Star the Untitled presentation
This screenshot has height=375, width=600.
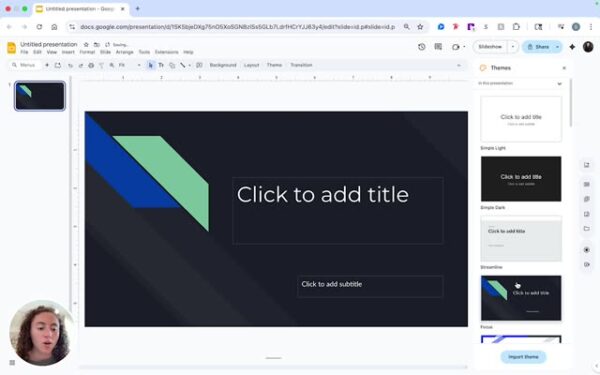click(86, 44)
